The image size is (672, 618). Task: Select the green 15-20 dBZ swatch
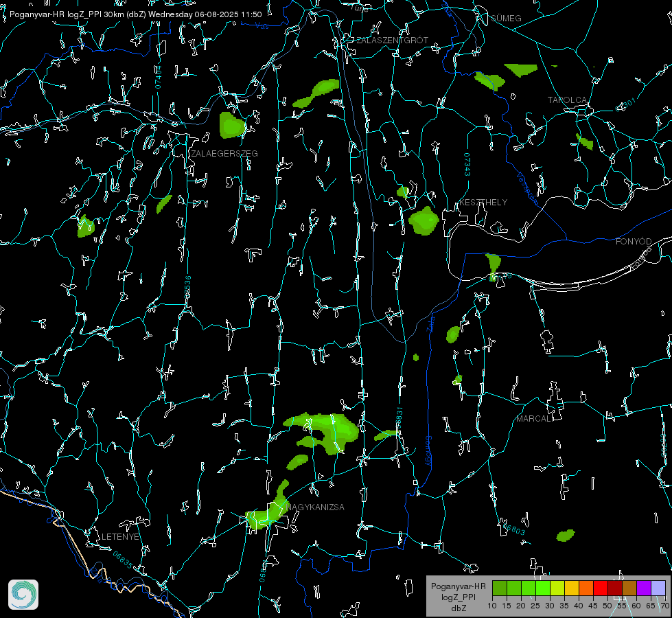click(x=514, y=588)
